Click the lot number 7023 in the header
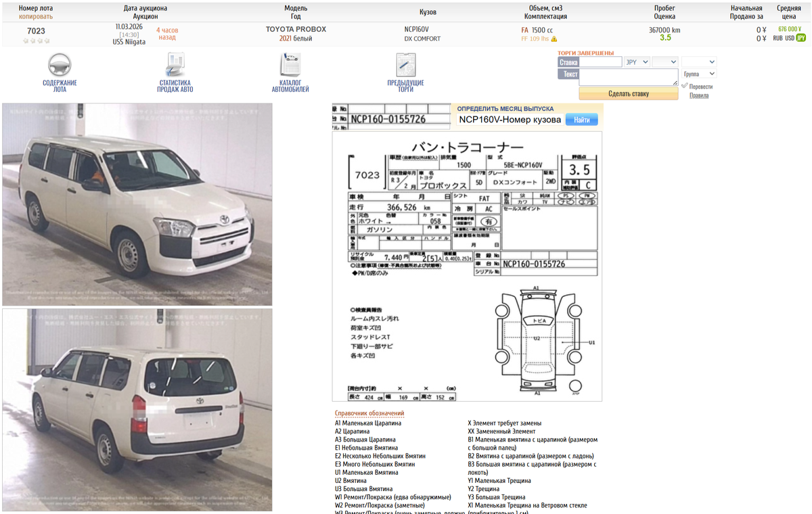The height and width of the screenshot is (514, 812). point(36,31)
